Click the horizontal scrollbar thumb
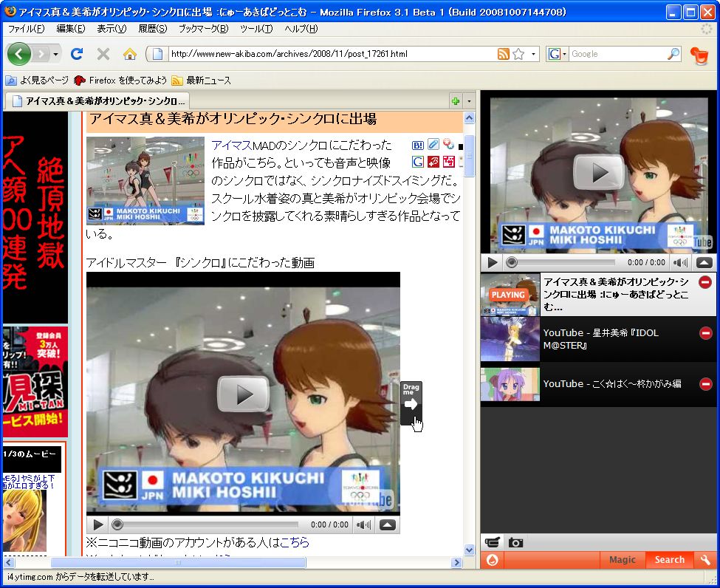Viewport: 720px width, 588px height. tap(178, 562)
